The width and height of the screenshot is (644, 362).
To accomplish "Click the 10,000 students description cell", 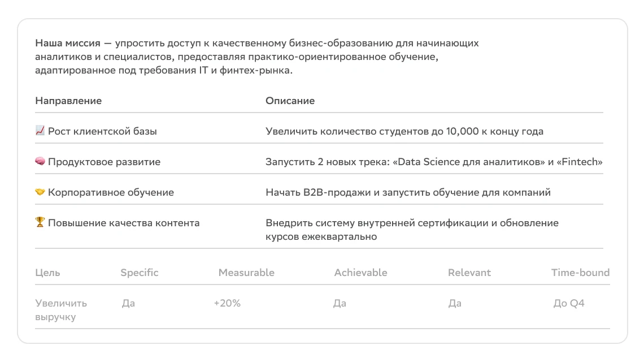I will [404, 131].
